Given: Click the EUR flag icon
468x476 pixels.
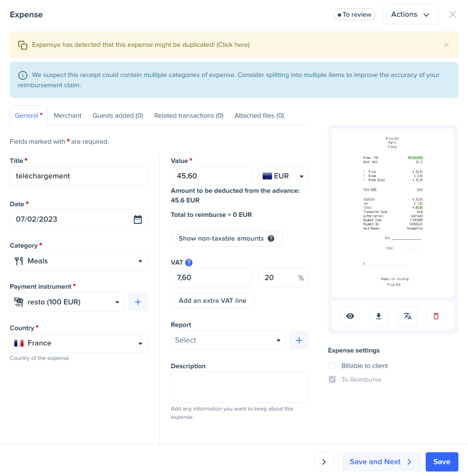Looking at the screenshot, I should point(267,176).
